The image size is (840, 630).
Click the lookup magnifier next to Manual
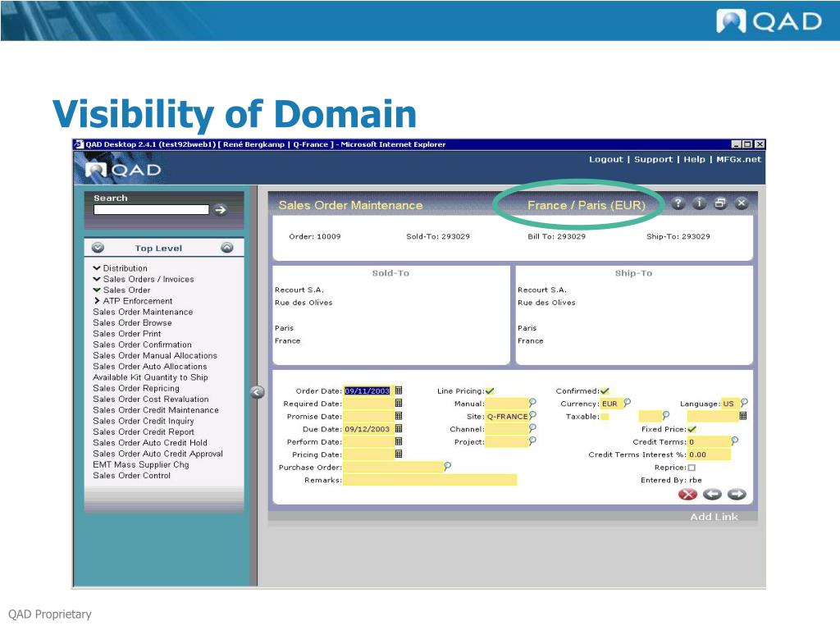coord(532,402)
